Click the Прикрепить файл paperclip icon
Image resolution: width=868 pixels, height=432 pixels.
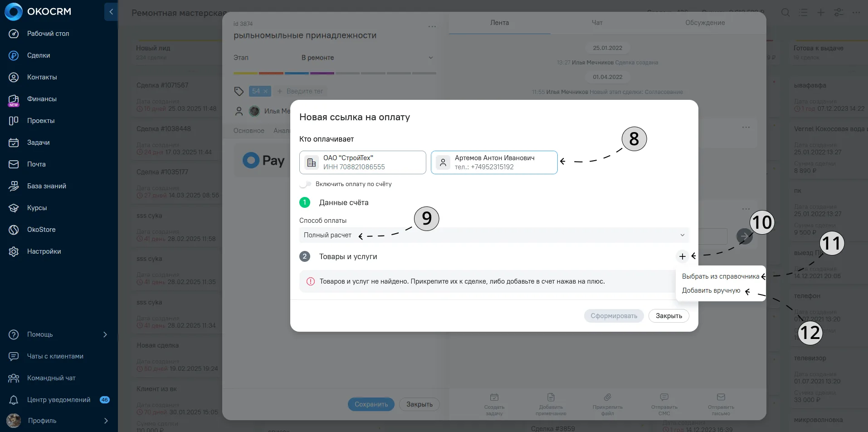point(608,398)
